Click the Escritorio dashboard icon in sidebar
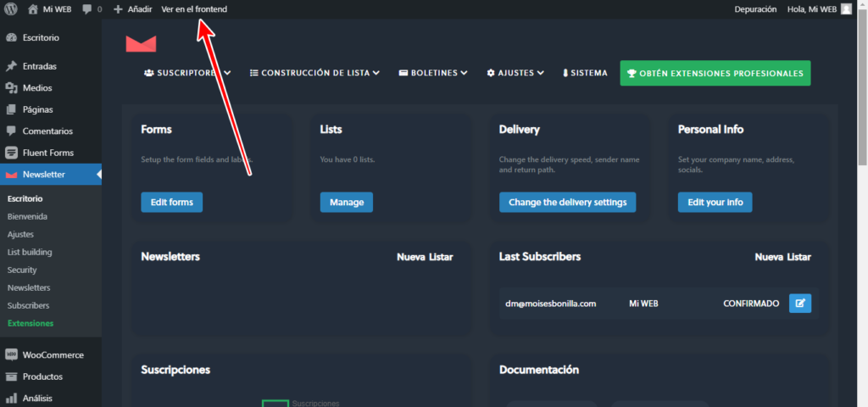 tap(11, 37)
